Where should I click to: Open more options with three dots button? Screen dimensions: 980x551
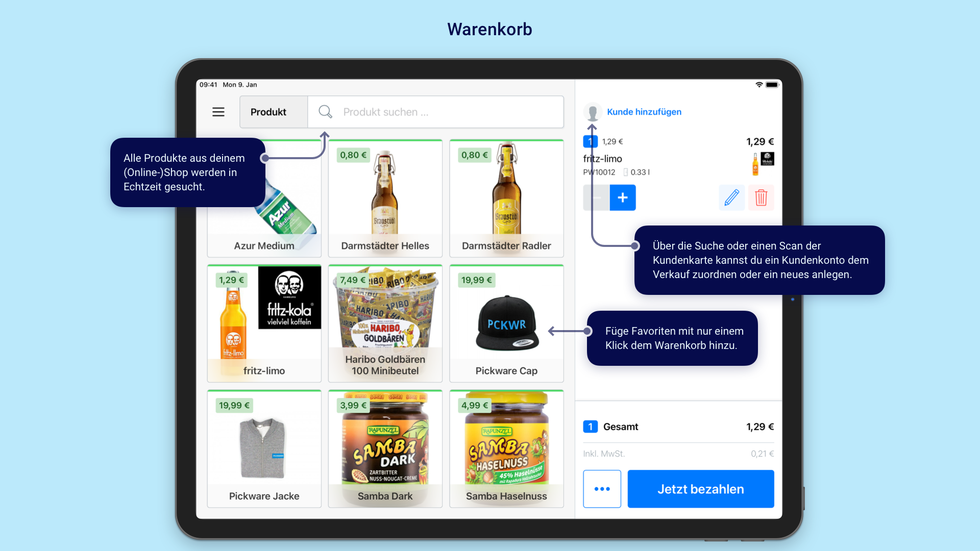pos(602,489)
